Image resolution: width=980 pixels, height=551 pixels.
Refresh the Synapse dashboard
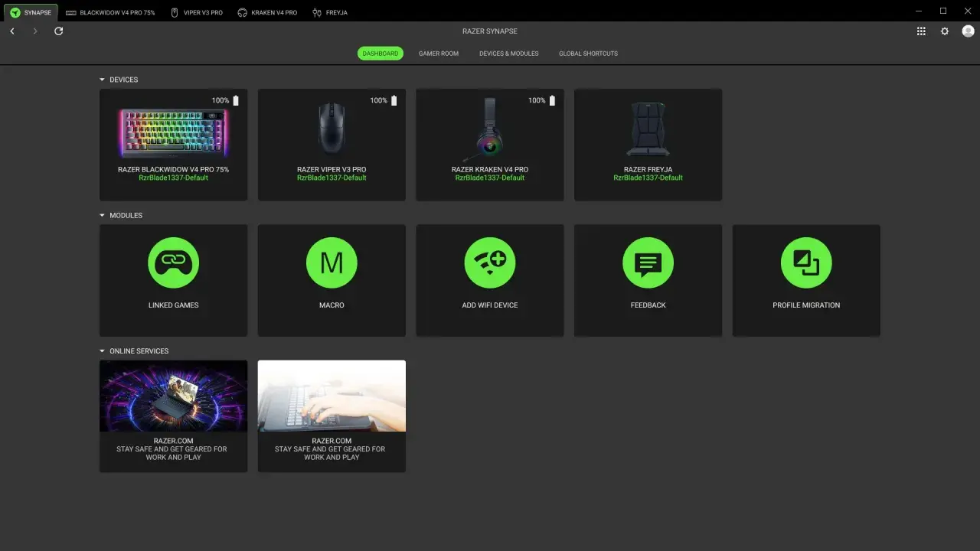tap(59, 31)
